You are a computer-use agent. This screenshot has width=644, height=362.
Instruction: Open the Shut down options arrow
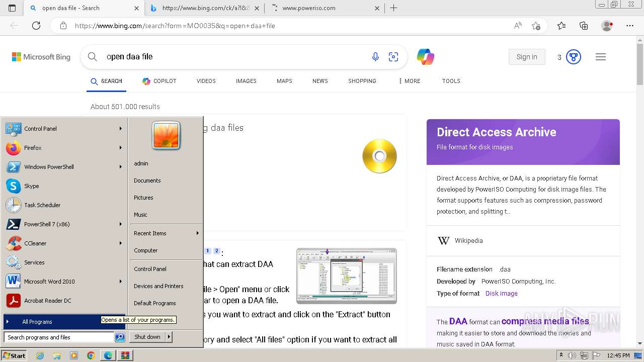click(169, 337)
